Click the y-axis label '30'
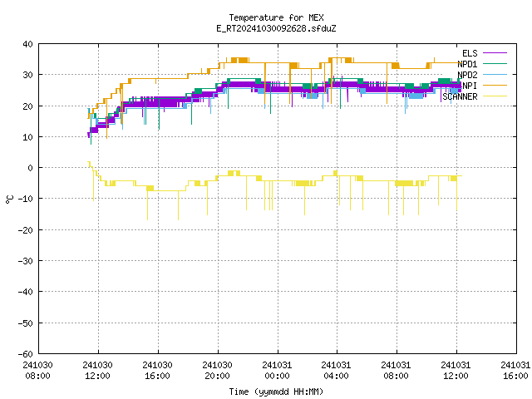 point(27,75)
